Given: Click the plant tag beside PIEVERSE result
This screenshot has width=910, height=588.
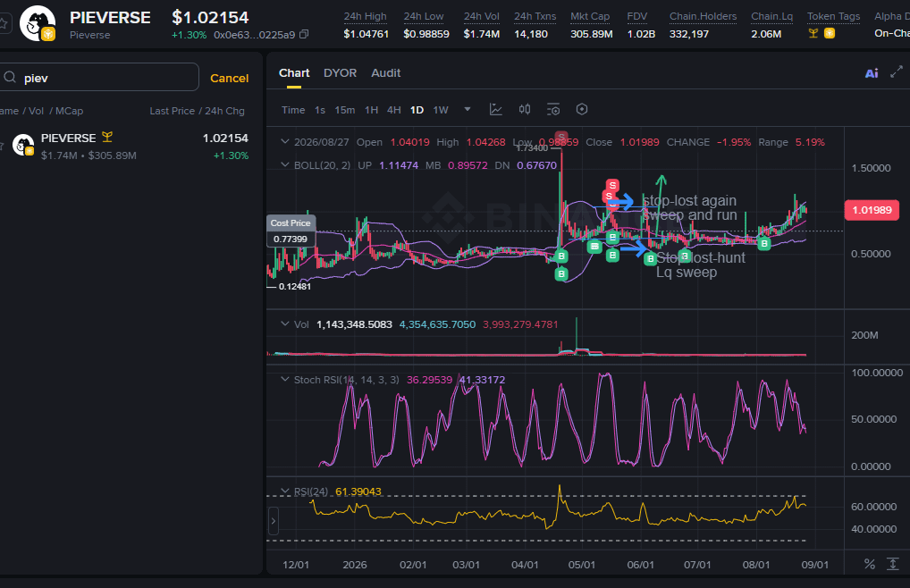Looking at the screenshot, I should coord(107,138).
